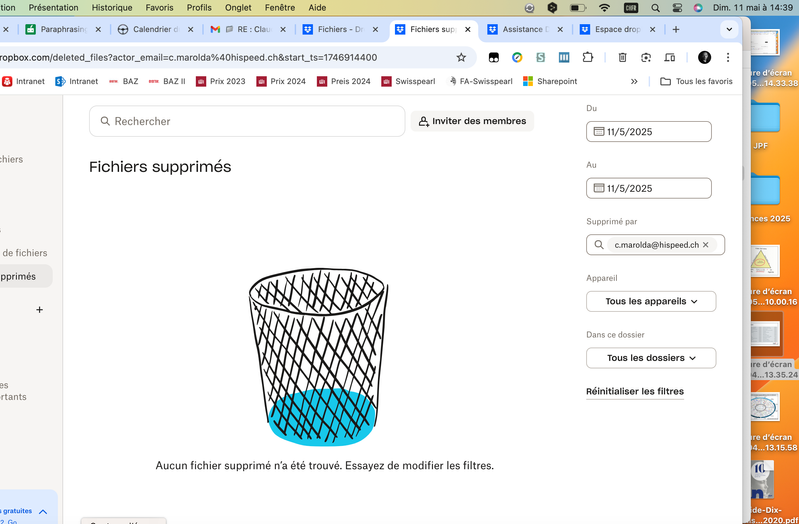Click 'Inviter des membres' button

472,121
